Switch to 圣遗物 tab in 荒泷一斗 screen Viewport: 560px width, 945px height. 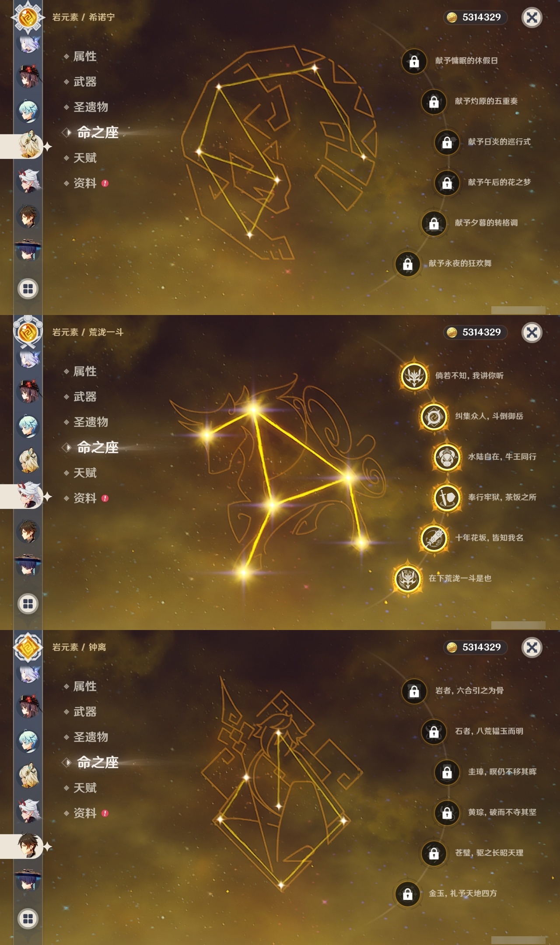pos(91,422)
